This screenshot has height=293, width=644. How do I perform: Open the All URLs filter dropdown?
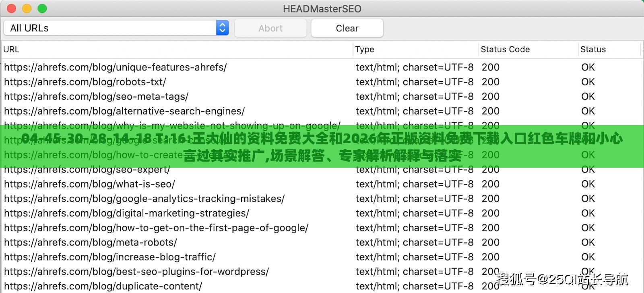click(116, 28)
